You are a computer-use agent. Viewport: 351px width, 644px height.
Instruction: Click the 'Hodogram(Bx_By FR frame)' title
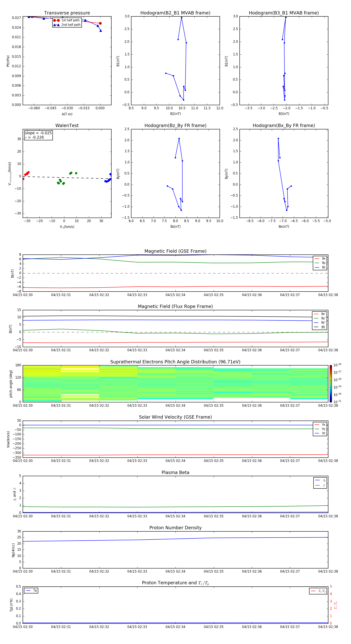pos(284,125)
